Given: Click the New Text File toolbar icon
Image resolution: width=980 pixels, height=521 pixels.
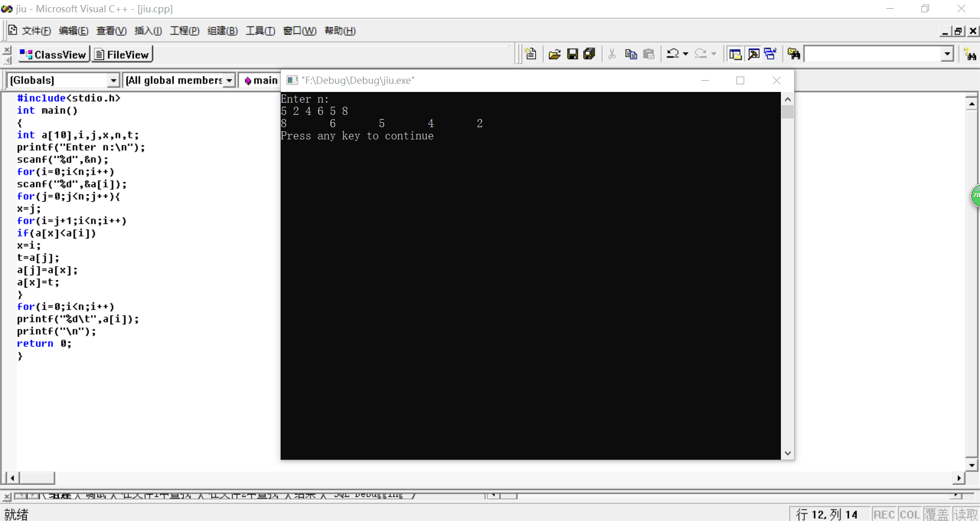Looking at the screenshot, I should (x=531, y=54).
